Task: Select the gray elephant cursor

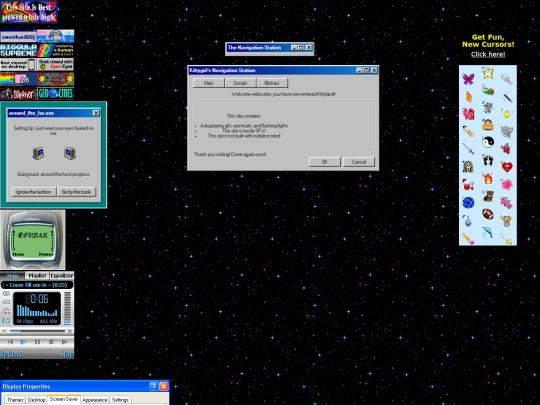Action: point(507,131)
